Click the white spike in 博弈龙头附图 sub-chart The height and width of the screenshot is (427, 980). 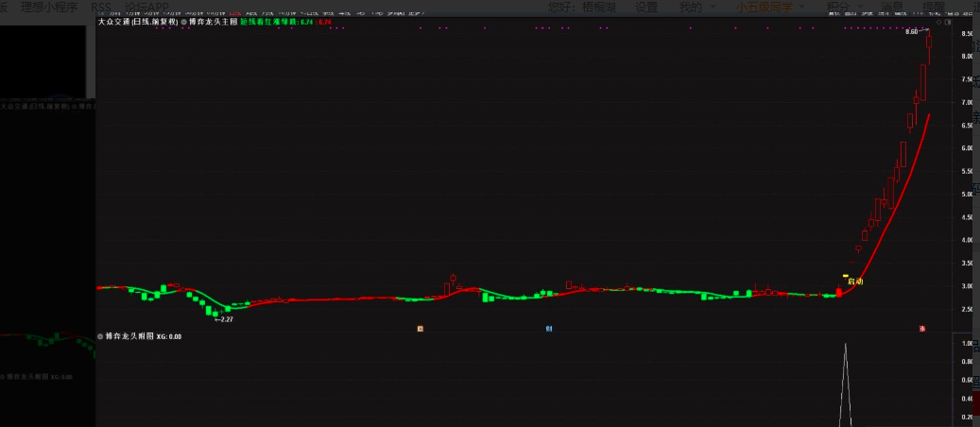click(x=846, y=378)
